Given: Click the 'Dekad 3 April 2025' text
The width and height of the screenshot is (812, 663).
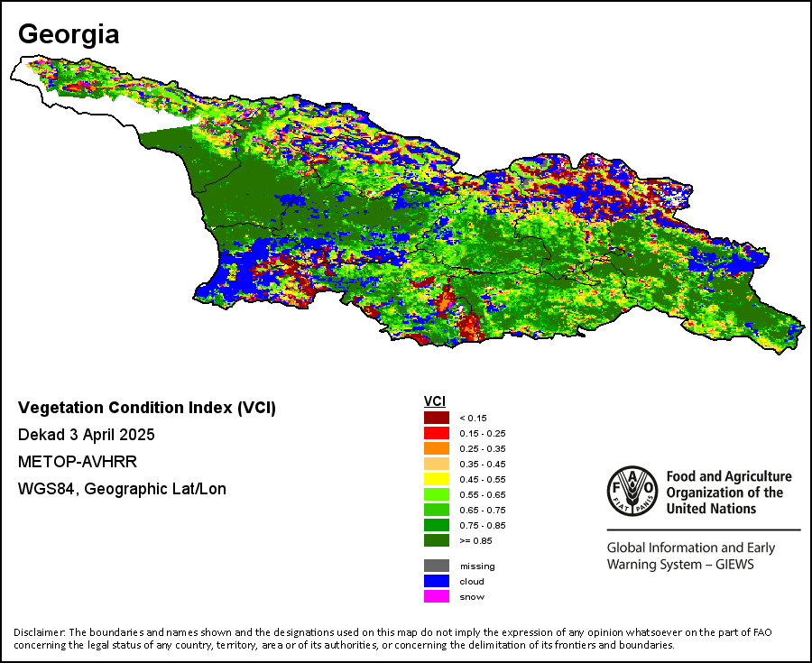Looking at the screenshot, I should tap(86, 434).
